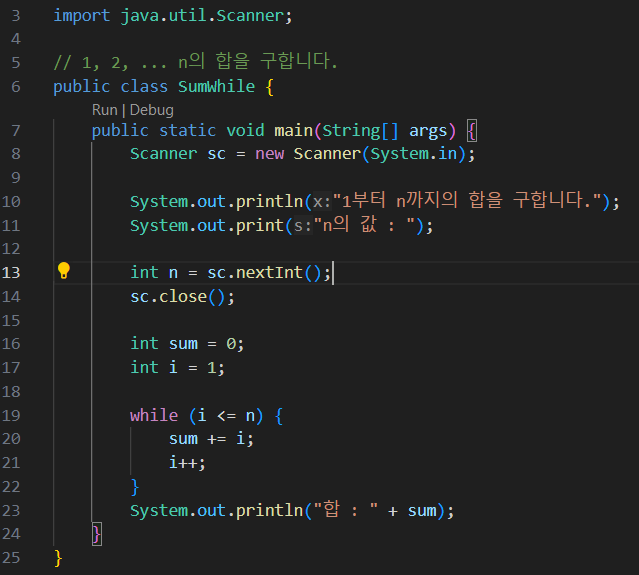Click the closing brace of the while loop
The height and width of the screenshot is (575, 639).
(135, 487)
